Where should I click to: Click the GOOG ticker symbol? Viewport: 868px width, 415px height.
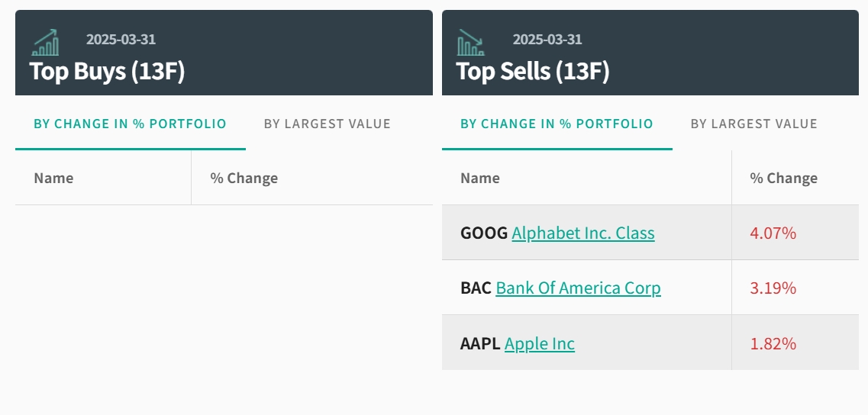click(484, 233)
